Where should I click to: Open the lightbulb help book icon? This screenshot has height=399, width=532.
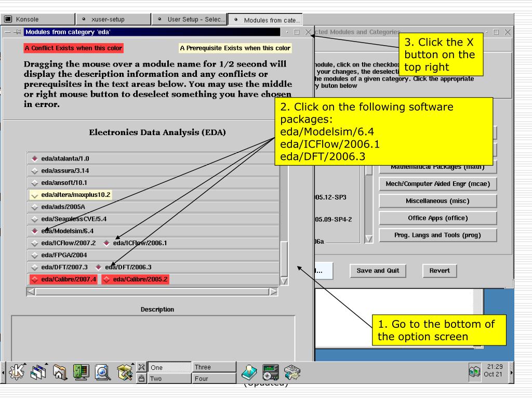click(249, 372)
